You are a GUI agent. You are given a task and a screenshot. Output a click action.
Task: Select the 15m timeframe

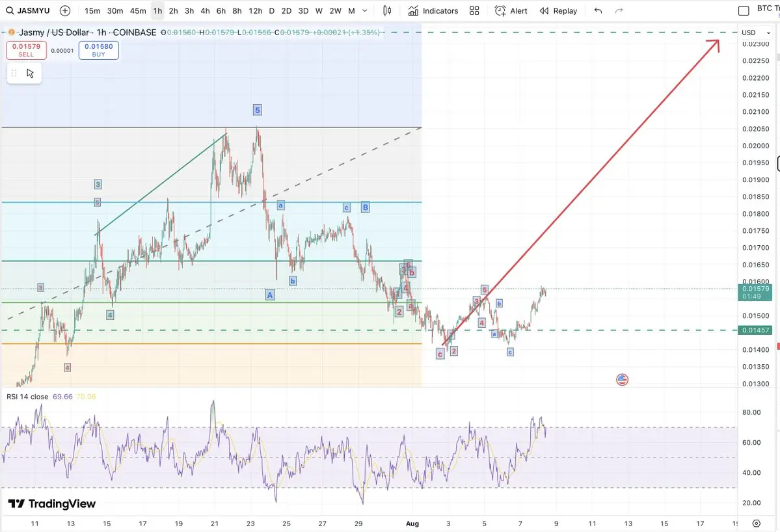pos(92,10)
